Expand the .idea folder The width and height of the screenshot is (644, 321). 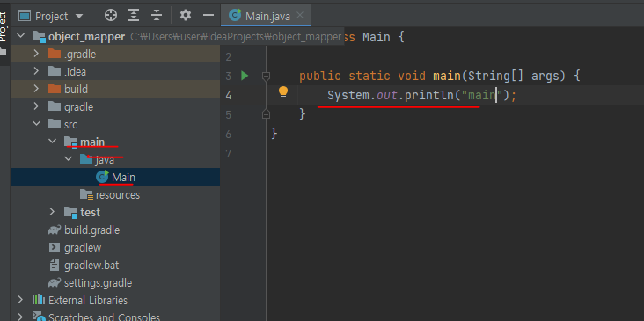[36, 71]
